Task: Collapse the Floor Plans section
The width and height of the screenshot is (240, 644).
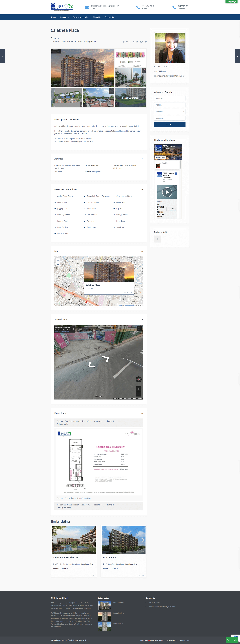Action: pos(142,413)
